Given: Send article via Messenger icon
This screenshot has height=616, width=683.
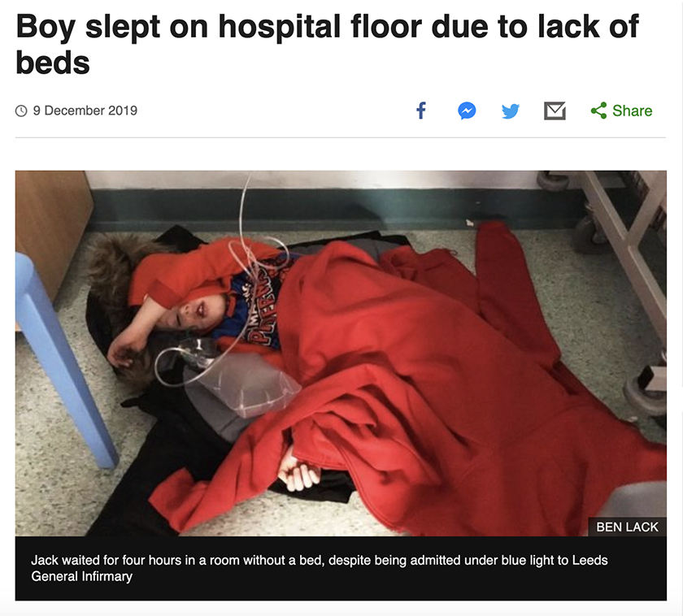Looking at the screenshot, I should click(467, 111).
